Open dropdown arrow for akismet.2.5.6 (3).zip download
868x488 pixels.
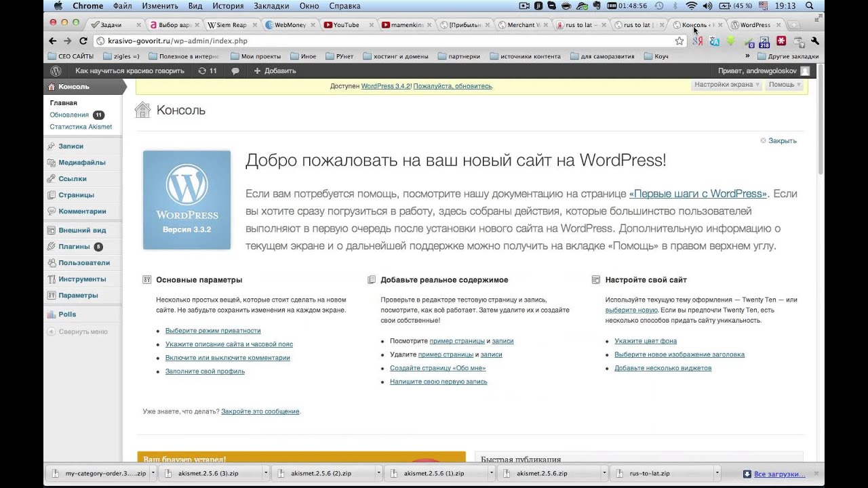(x=265, y=474)
